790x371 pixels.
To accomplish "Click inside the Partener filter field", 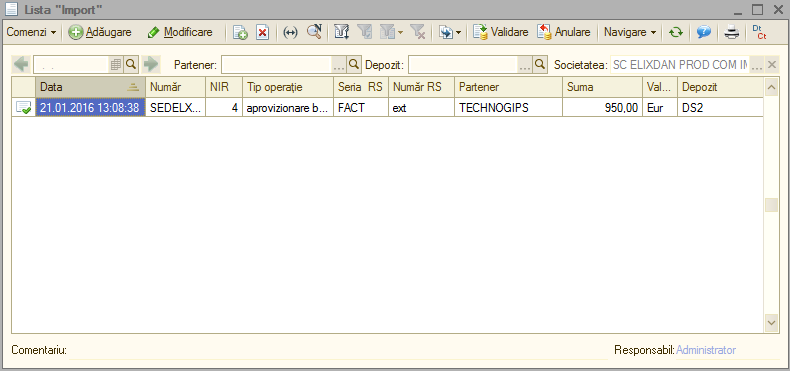I will [276, 65].
